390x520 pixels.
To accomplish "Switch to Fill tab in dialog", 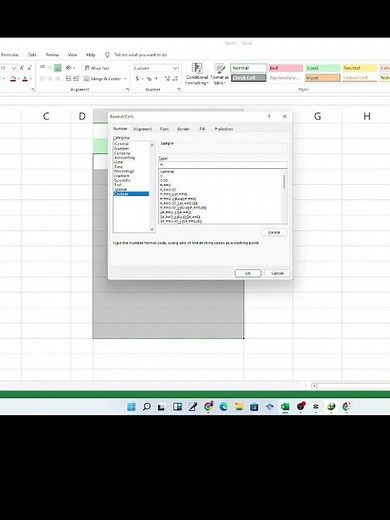I will [202, 129].
